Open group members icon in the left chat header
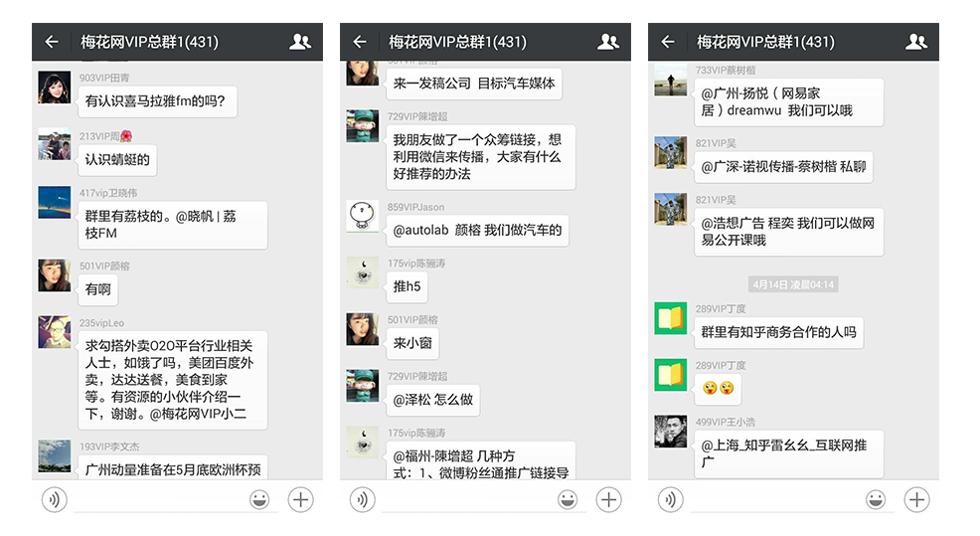Image resolution: width=980 pixels, height=536 pixels. pyautogui.click(x=300, y=42)
